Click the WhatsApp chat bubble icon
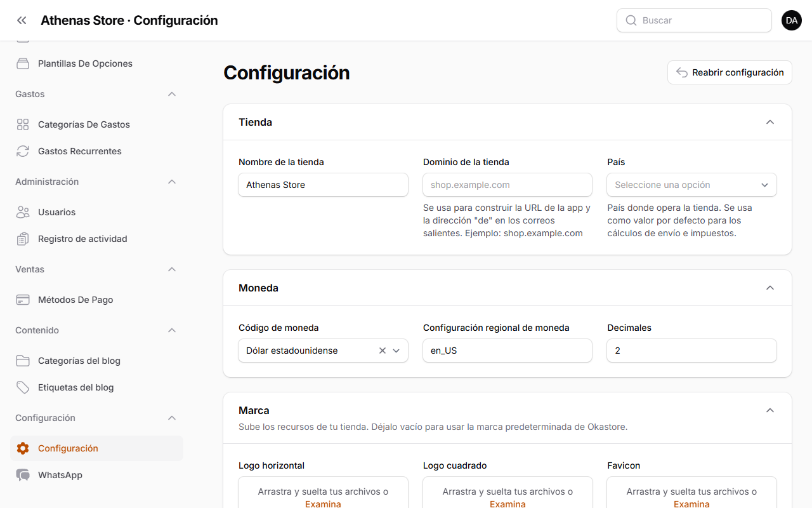 pos(23,475)
